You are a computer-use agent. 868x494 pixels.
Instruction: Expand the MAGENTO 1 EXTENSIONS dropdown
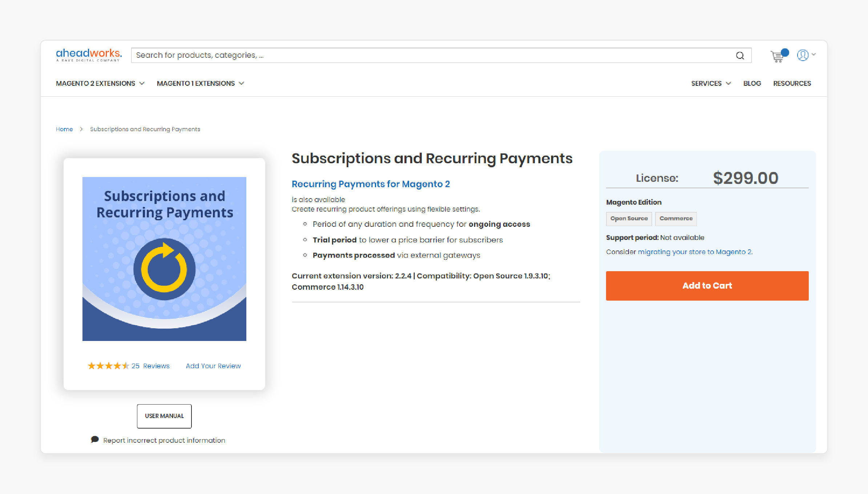pyautogui.click(x=200, y=84)
